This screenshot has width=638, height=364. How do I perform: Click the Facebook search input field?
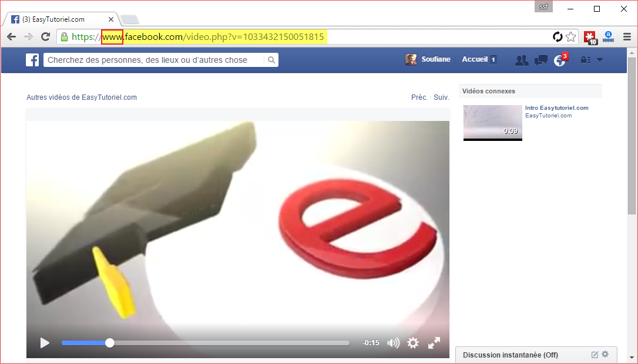click(x=154, y=60)
